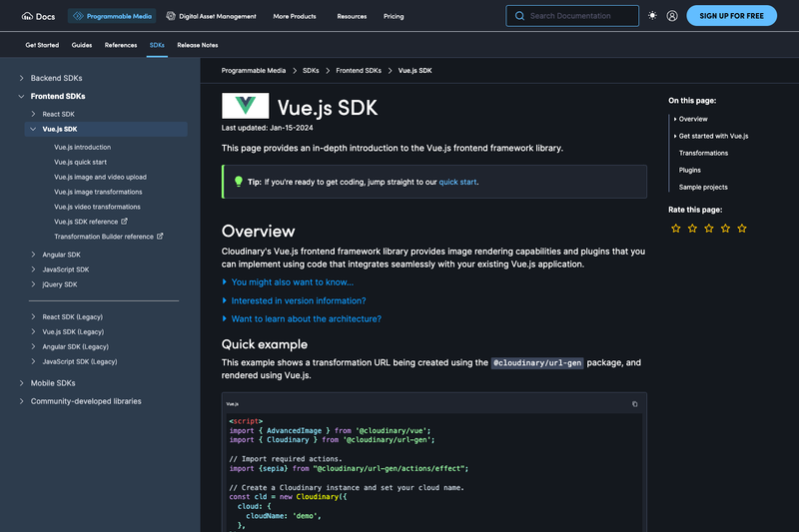
Task: Click the Digital Asset Management icon
Action: point(171,16)
